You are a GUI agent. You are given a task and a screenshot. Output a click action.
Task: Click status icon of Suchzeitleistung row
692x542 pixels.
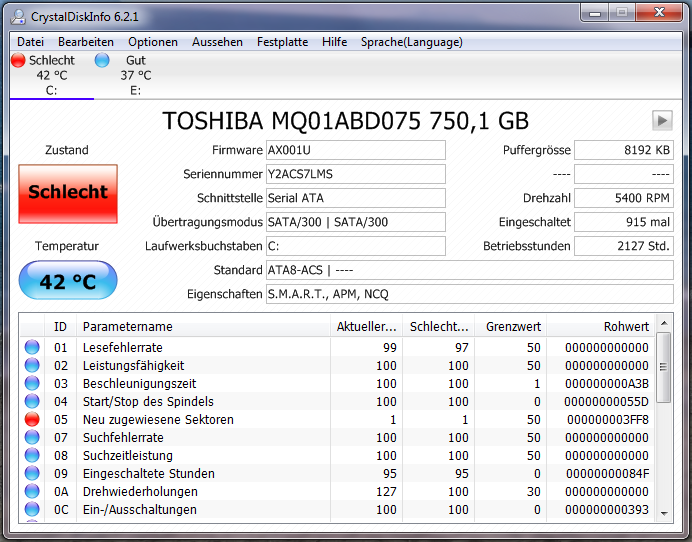pyautogui.click(x=32, y=455)
